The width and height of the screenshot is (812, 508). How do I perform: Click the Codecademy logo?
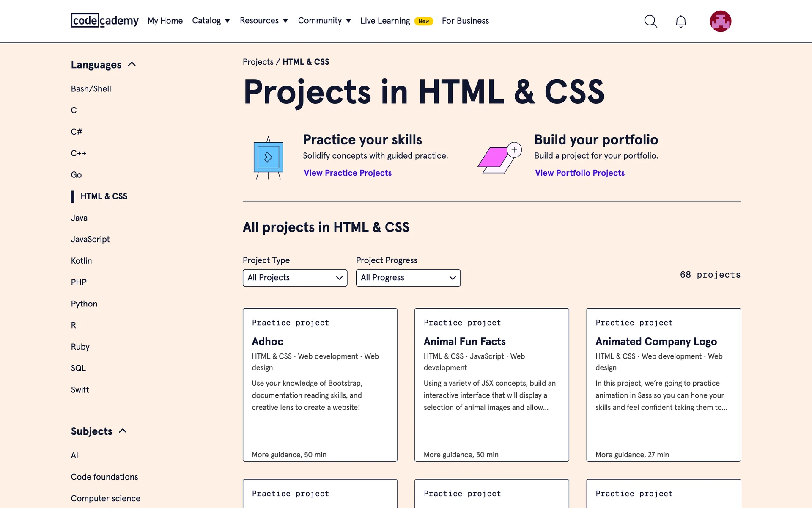[104, 20]
